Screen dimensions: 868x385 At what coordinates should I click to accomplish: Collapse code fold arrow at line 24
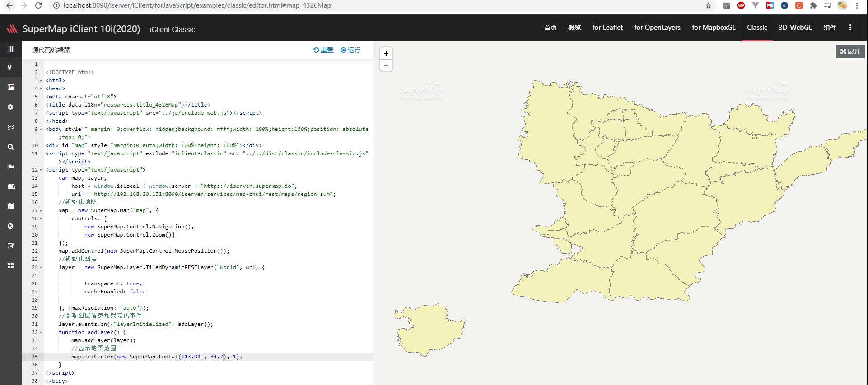click(41, 268)
